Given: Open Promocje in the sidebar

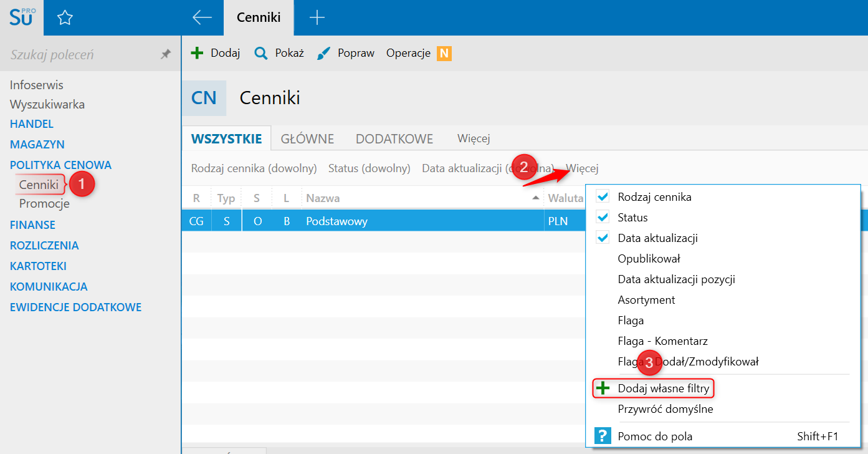Looking at the screenshot, I should click(44, 204).
